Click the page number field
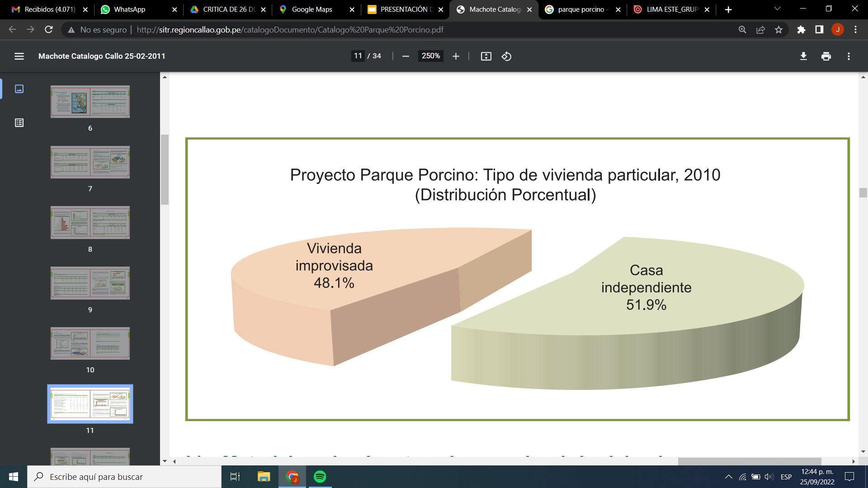Screen dimensions: 868x488 [358, 56]
